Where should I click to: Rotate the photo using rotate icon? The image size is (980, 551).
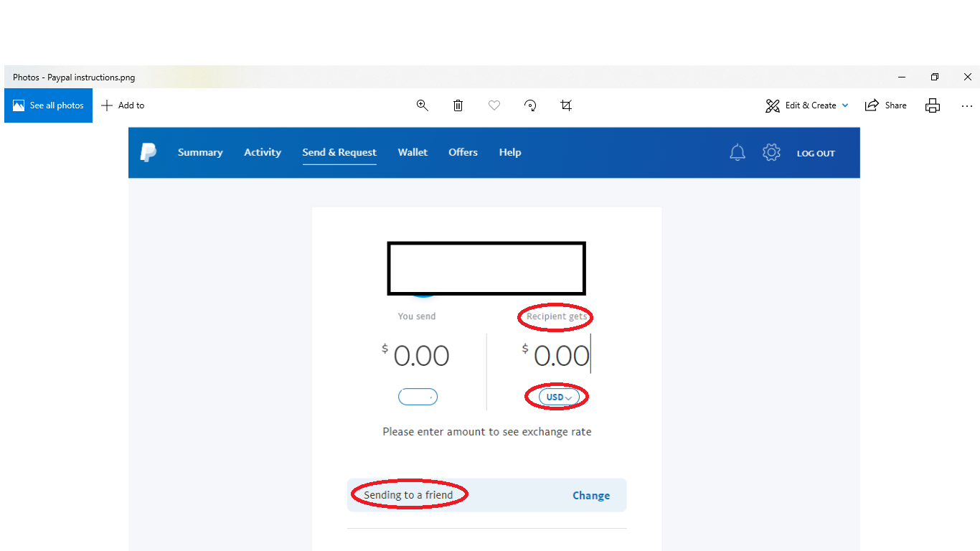(530, 105)
